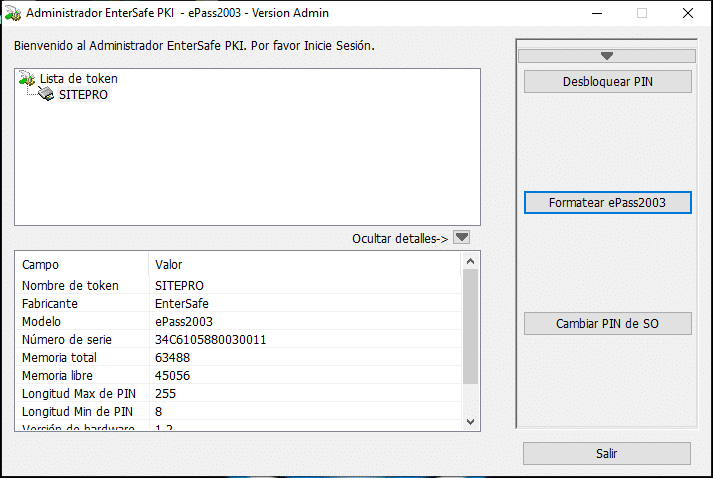Click scroll up arrow in details table
The image size is (713, 478).
(471, 261)
